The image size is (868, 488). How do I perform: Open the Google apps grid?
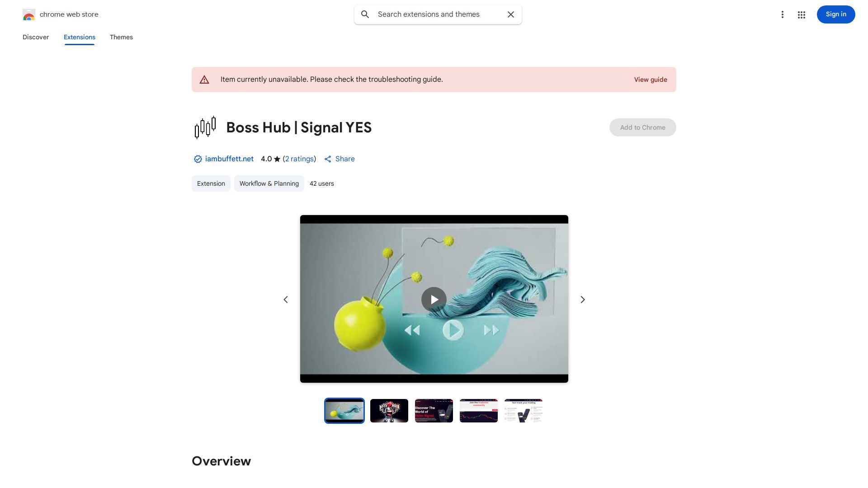pos(802,15)
